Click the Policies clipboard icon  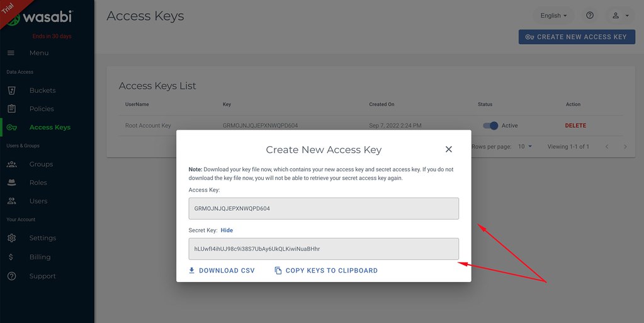pyautogui.click(x=11, y=109)
